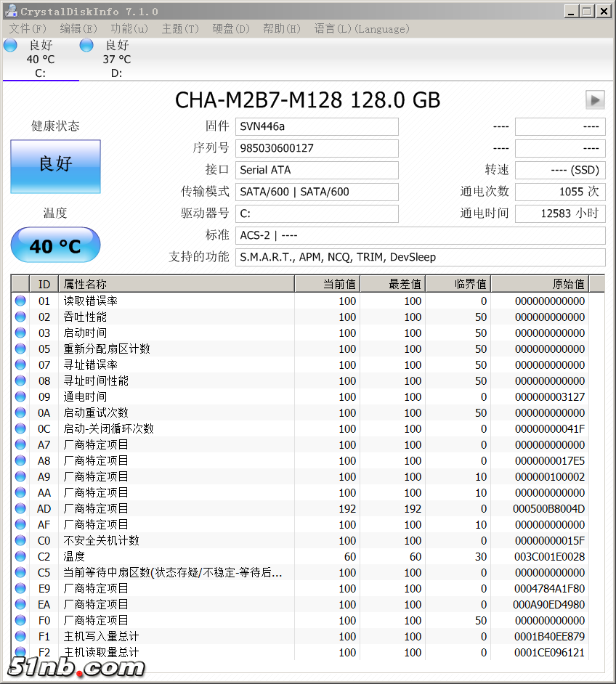This screenshot has width=616, height=684.
Task: Click the CrystalDiskInfo title bar app icon
Action: tap(11, 11)
